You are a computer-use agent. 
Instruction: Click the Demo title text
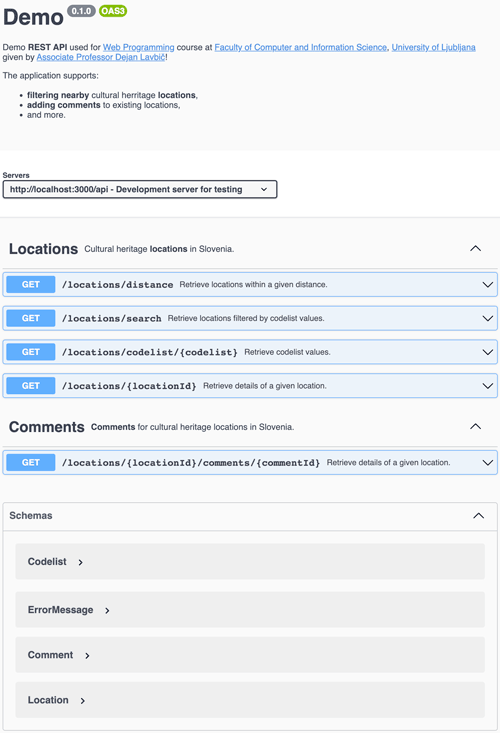[x=33, y=17]
